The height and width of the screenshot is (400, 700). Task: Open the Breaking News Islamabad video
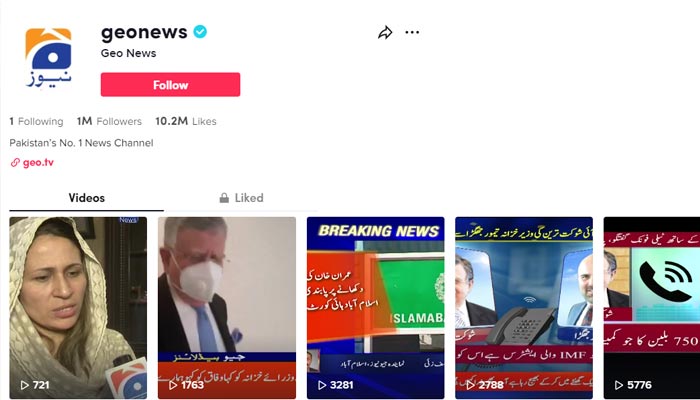pyautogui.click(x=375, y=308)
